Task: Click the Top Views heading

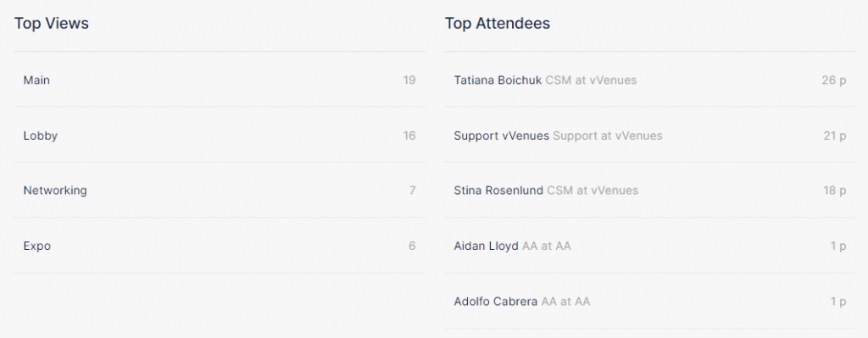Action: [52, 23]
